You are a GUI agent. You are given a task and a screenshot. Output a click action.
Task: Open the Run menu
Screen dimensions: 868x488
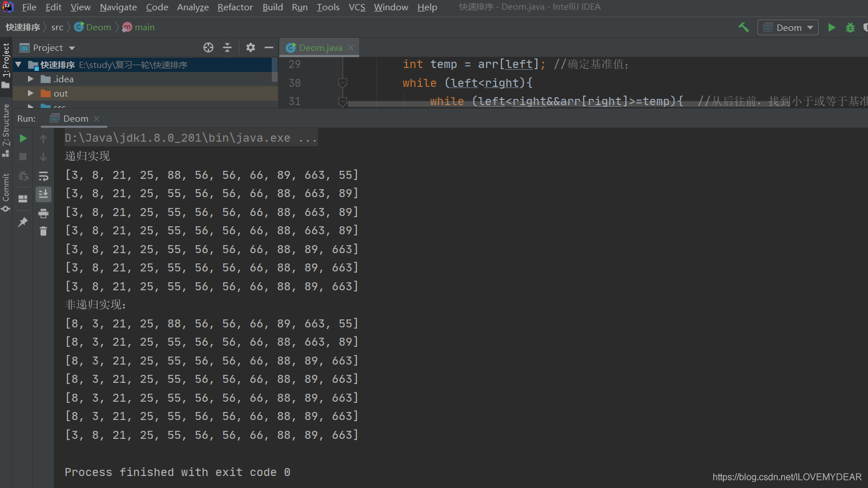tap(300, 7)
